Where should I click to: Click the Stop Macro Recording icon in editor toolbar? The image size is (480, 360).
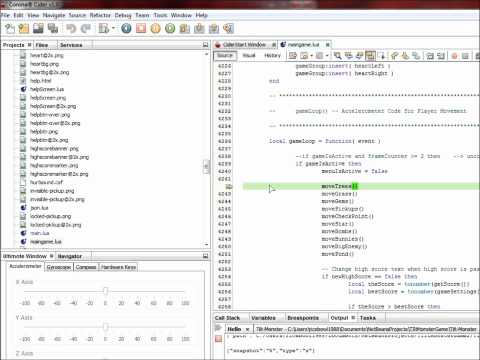(465, 56)
